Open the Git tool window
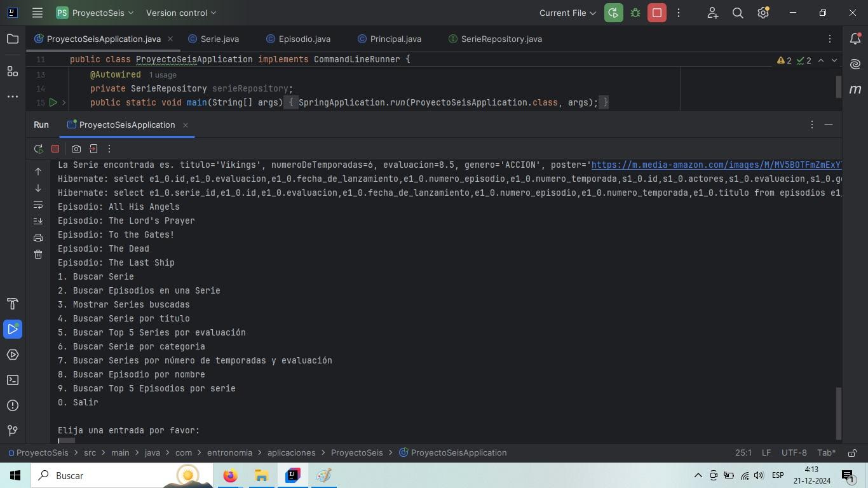This screenshot has width=868, height=488. click(13, 431)
